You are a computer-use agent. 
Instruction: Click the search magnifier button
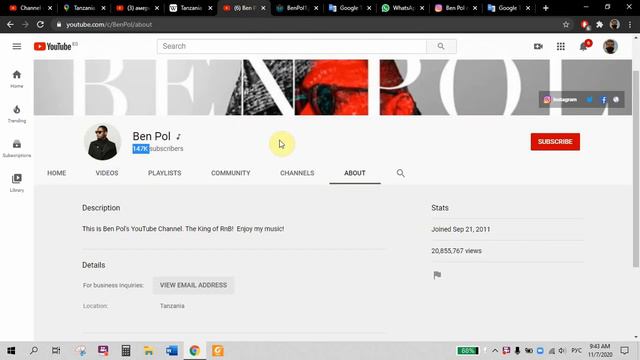pyautogui.click(x=441, y=46)
